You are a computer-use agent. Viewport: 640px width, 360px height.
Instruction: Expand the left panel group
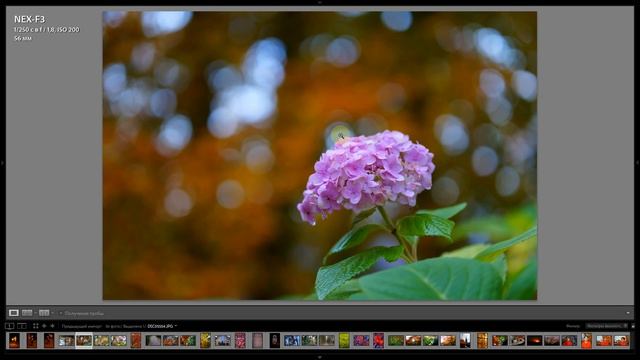click(2, 163)
